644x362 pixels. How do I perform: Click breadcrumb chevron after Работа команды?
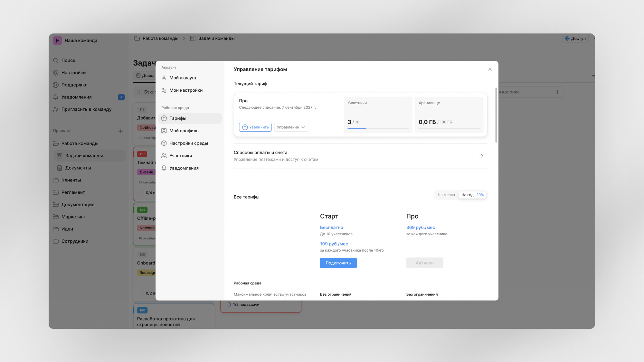pos(184,39)
